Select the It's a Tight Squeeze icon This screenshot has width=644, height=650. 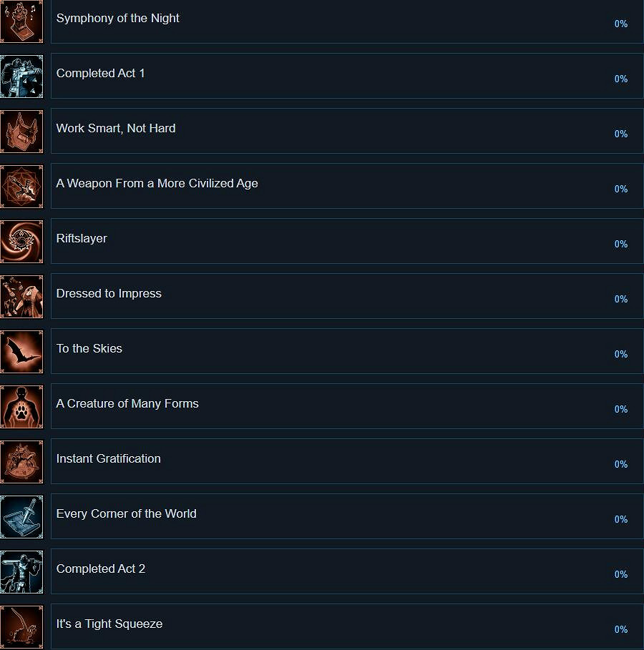click(x=21, y=626)
